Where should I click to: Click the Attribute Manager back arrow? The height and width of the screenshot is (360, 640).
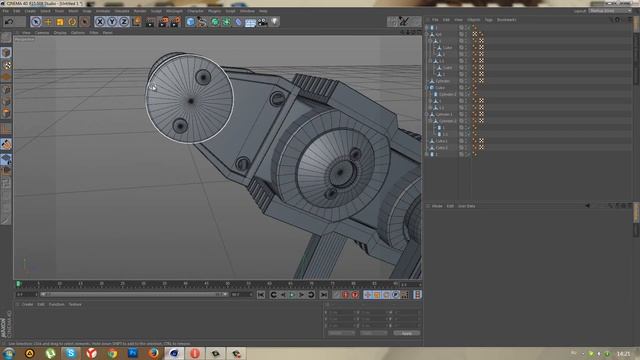[587, 206]
